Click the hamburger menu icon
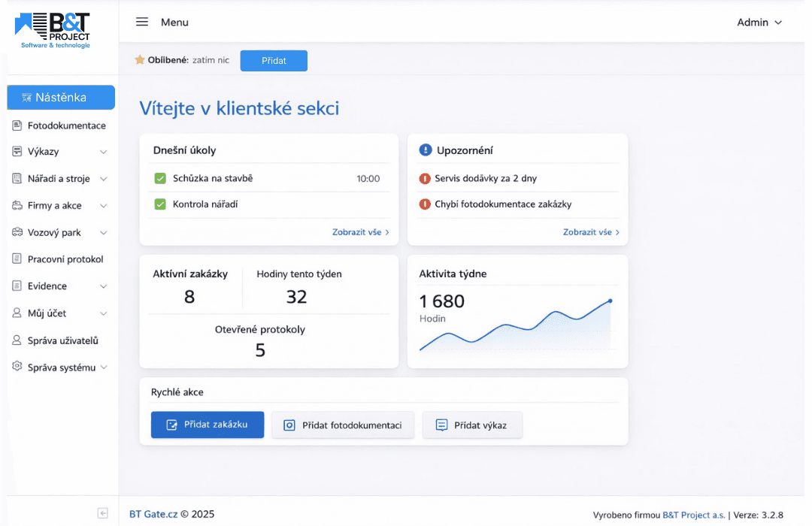The width and height of the screenshot is (812, 526). (x=142, y=23)
